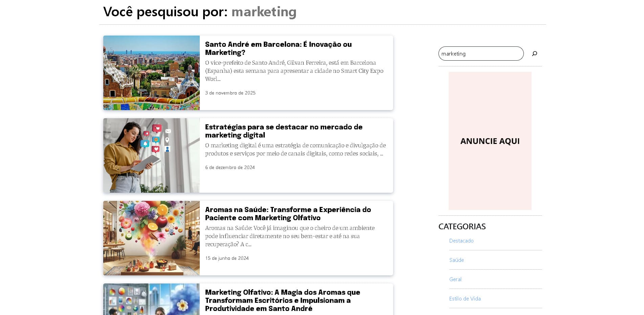Select the Saúde category
Viewport: 644px width, 315px height.
[x=456, y=260]
